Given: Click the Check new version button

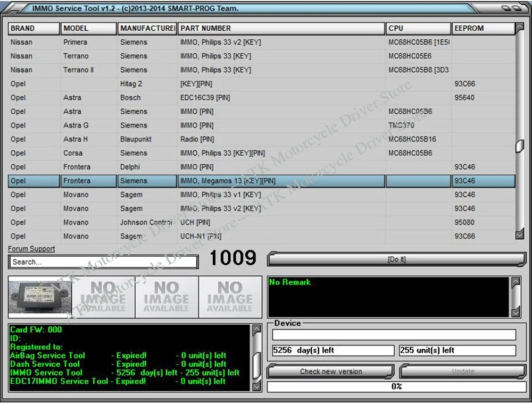Looking at the screenshot, I should pos(330,372).
